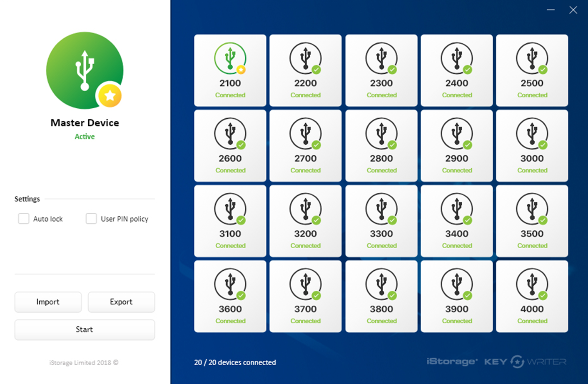
Task: Select device 3400's USB icon
Action: [456, 209]
